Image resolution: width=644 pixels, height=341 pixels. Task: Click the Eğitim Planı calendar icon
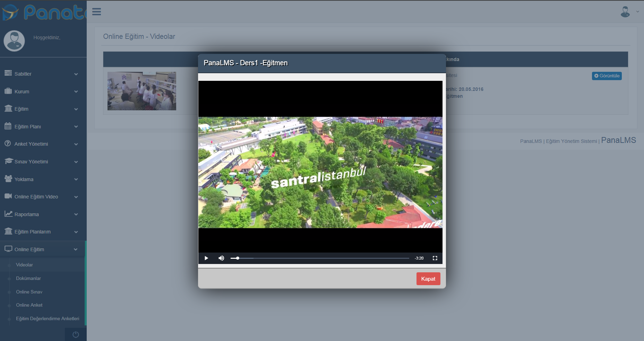coord(8,126)
